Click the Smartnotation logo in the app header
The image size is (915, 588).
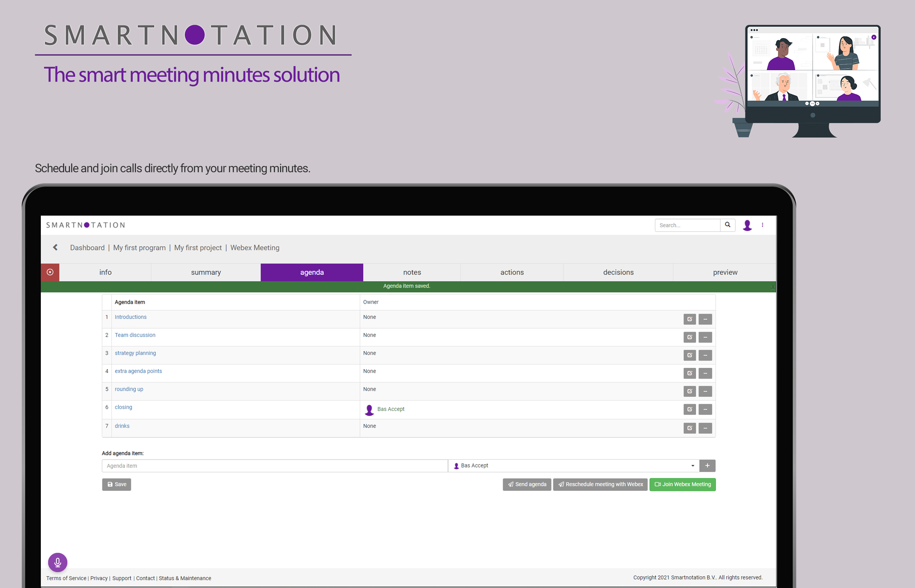click(86, 225)
